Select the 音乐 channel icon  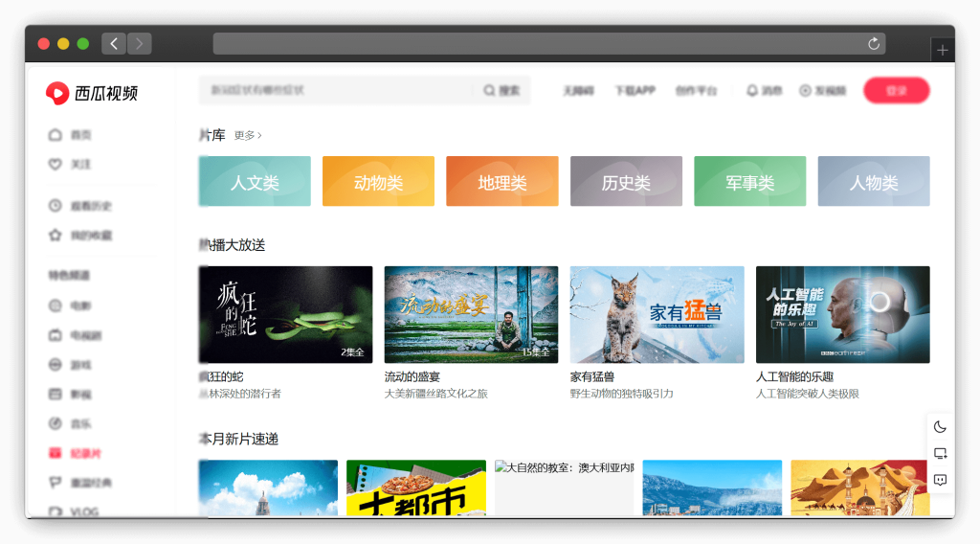click(55, 423)
